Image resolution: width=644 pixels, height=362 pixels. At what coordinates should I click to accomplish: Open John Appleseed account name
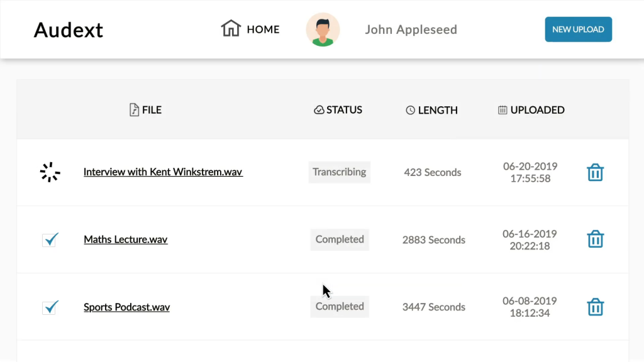411,30
